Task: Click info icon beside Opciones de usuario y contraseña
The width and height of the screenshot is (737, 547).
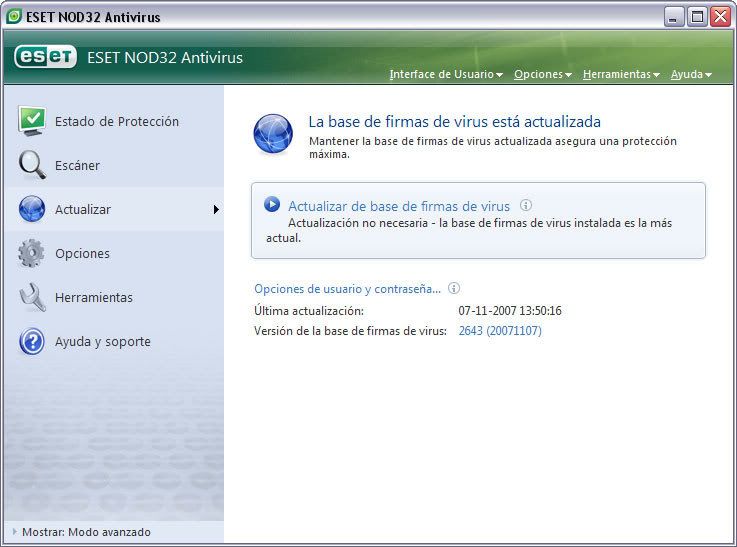Action: (x=454, y=288)
